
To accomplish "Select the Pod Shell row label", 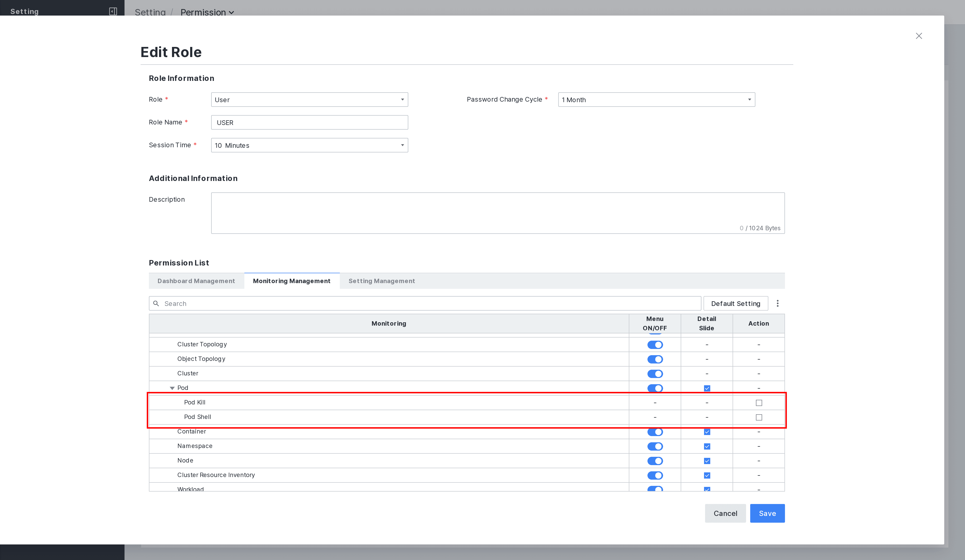I will (x=198, y=417).
